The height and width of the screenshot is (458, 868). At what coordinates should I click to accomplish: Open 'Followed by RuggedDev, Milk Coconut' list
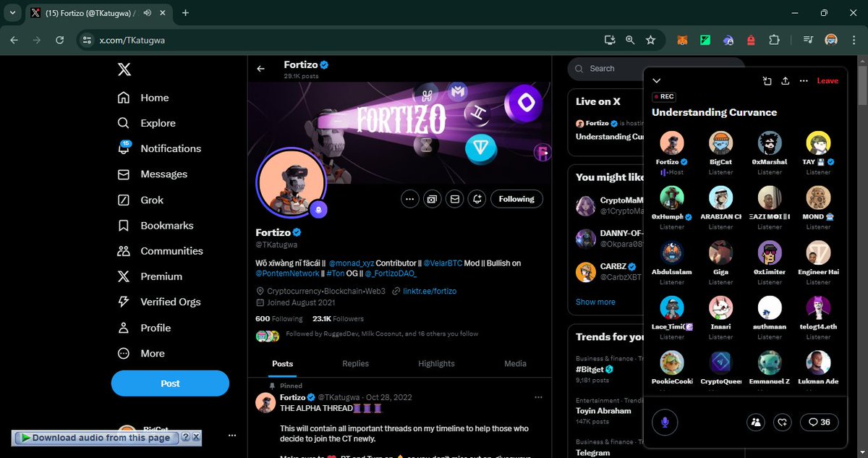click(x=382, y=334)
